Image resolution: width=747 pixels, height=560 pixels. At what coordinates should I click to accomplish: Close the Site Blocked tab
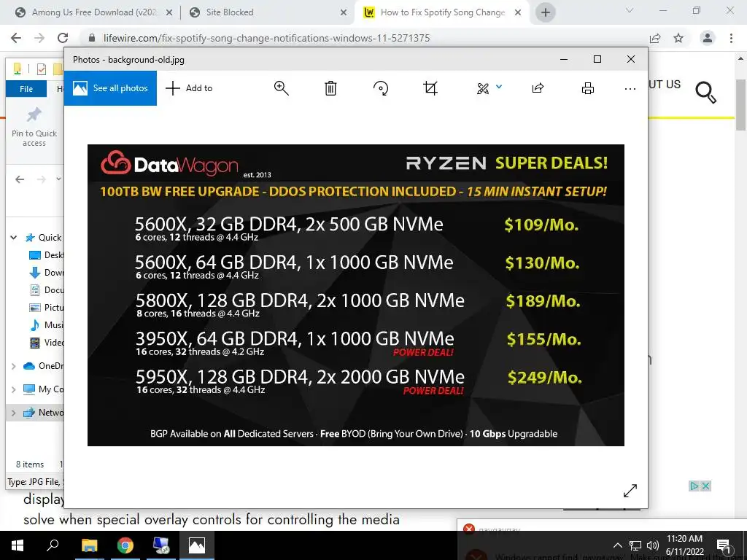[x=344, y=12]
